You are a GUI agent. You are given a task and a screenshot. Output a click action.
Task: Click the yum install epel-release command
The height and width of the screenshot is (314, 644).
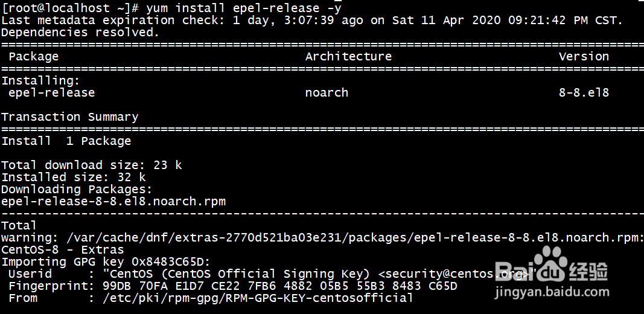[x=243, y=8]
